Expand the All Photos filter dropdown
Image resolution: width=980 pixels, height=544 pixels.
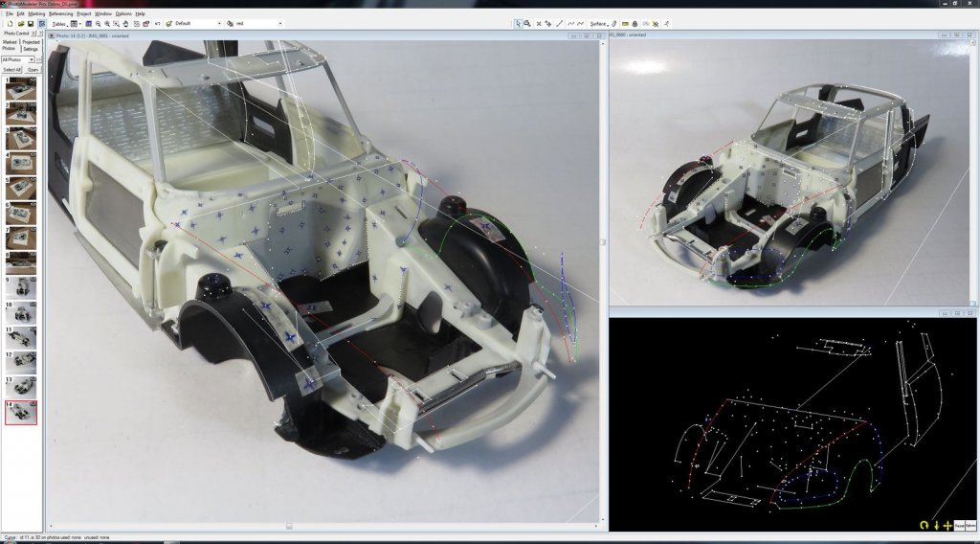click(x=17, y=58)
